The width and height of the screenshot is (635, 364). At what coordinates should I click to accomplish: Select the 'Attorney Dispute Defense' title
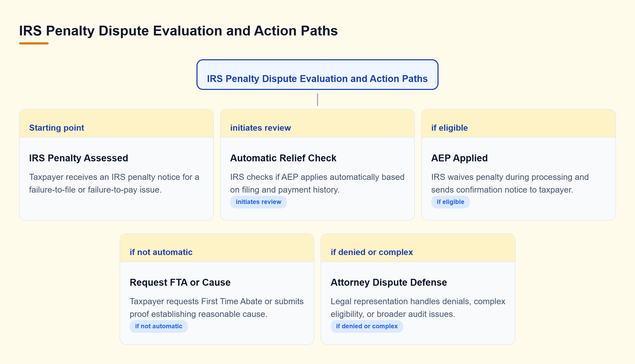389,282
